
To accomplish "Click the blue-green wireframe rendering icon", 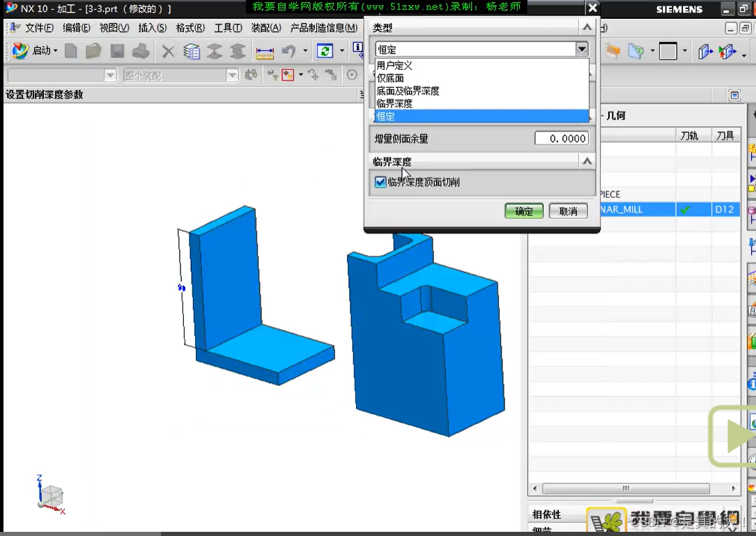I will (x=636, y=51).
